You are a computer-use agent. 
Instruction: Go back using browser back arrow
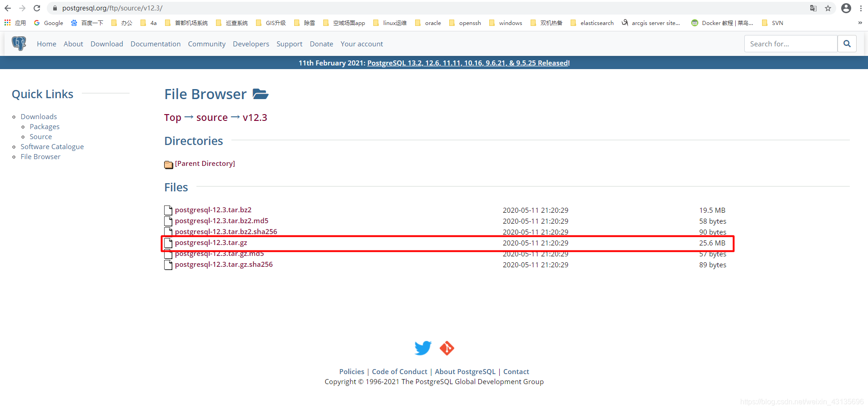point(8,8)
